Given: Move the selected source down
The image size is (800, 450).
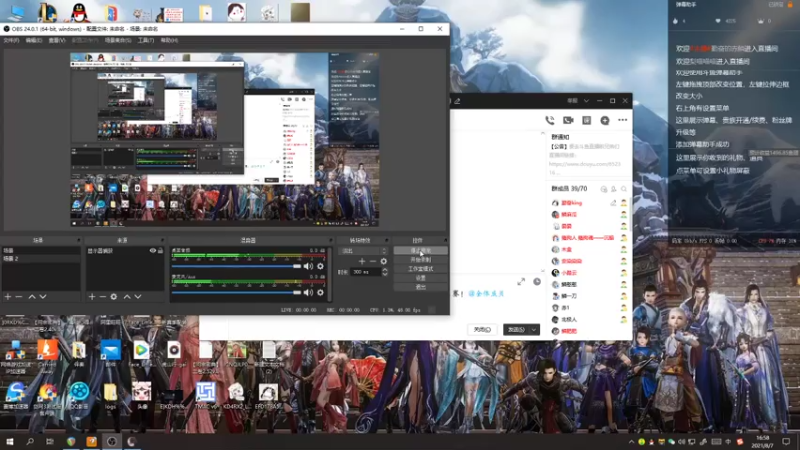Looking at the screenshot, I should [x=138, y=296].
